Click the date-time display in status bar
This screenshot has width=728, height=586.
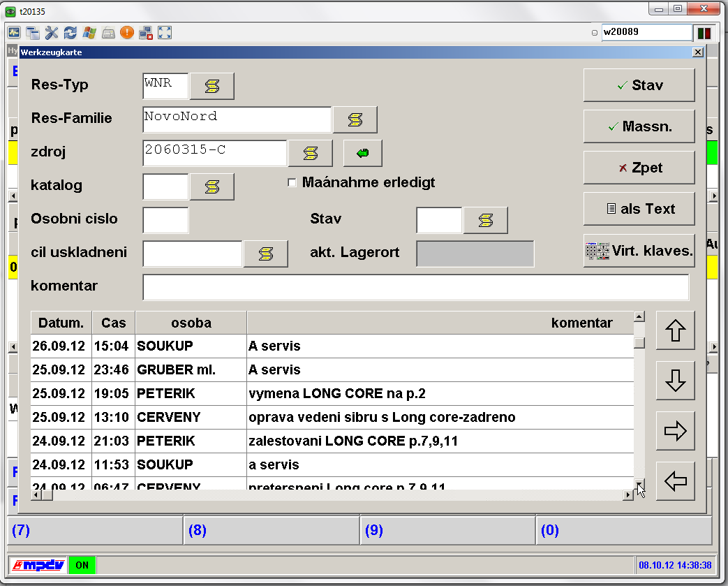pos(675,565)
